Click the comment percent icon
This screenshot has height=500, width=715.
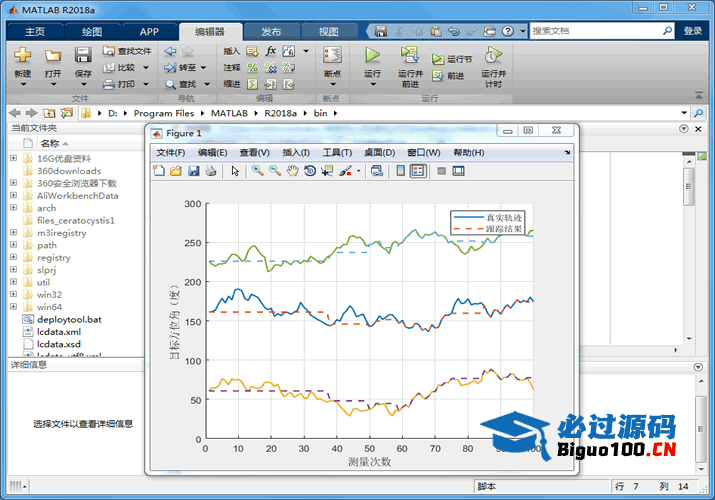253,67
